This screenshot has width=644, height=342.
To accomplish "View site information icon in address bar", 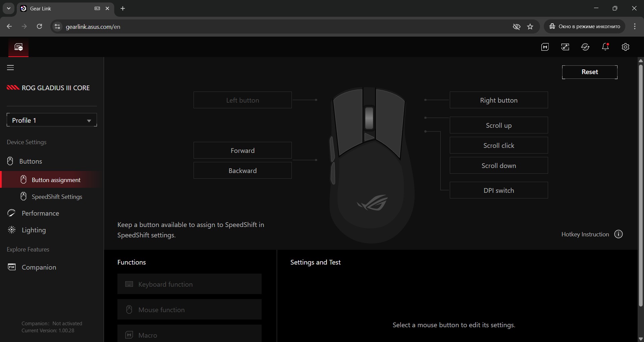I will pyautogui.click(x=57, y=26).
